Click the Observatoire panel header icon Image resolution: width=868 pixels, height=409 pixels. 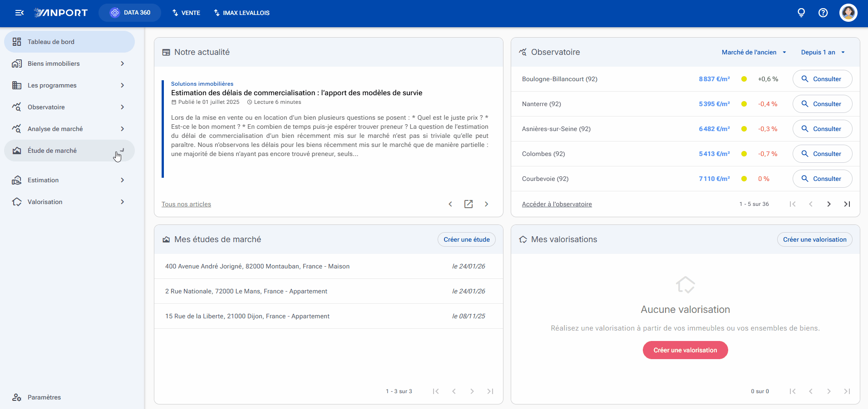coord(523,52)
